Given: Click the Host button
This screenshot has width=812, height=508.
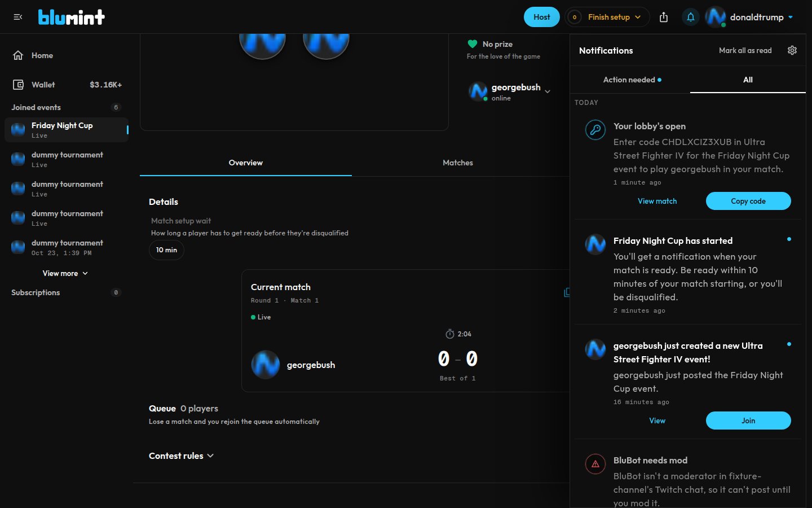Looking at the screenshot, I should (542, 17).
